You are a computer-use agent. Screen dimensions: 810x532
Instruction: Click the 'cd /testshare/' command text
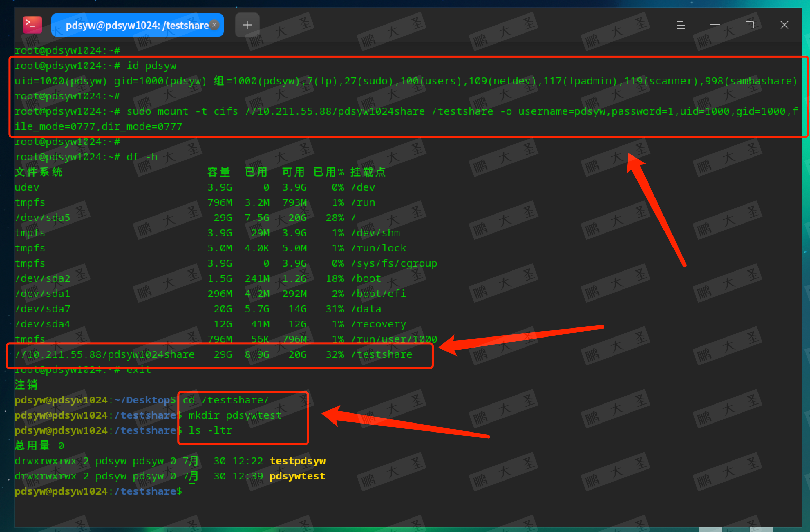225,400
